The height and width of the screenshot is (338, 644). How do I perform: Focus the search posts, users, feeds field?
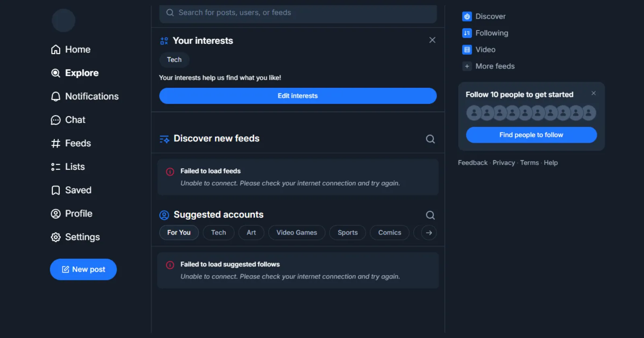[298, 13]
